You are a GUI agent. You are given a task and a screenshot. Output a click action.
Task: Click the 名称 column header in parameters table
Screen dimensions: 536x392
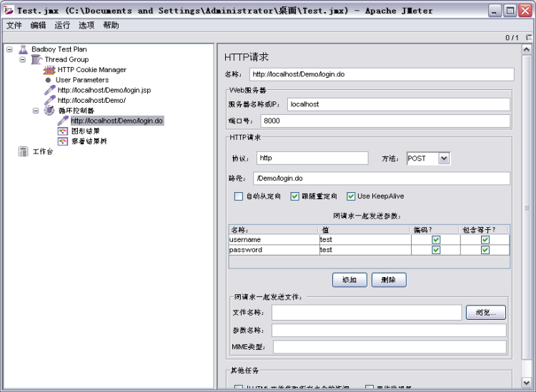click(274, 229)
